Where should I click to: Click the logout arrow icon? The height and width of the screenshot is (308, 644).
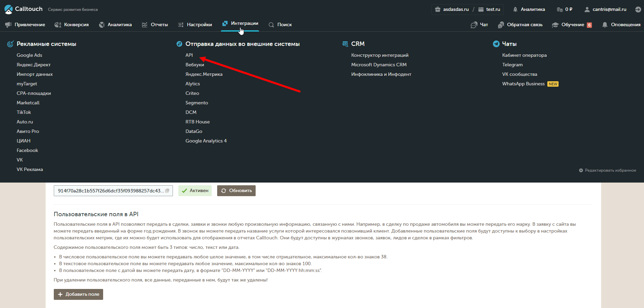click(x=638, y=10)
